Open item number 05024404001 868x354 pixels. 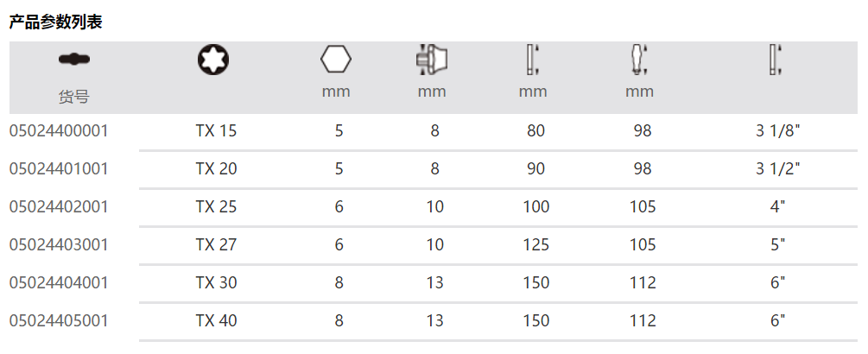coord(59,283)
